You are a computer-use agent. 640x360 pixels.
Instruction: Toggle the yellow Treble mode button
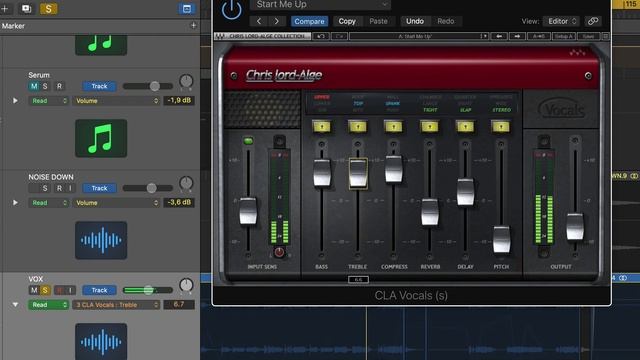point(358,127)
